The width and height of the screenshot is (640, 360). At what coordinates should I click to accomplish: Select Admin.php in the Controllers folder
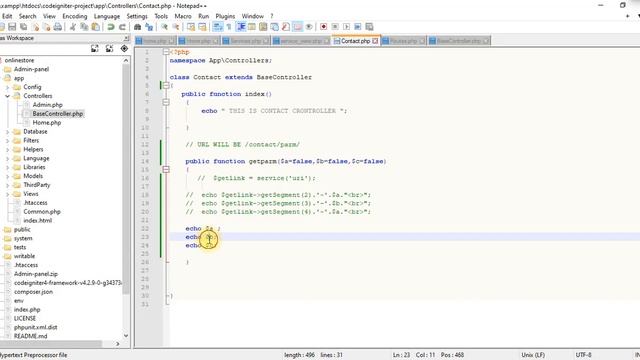tap(47, 105)
